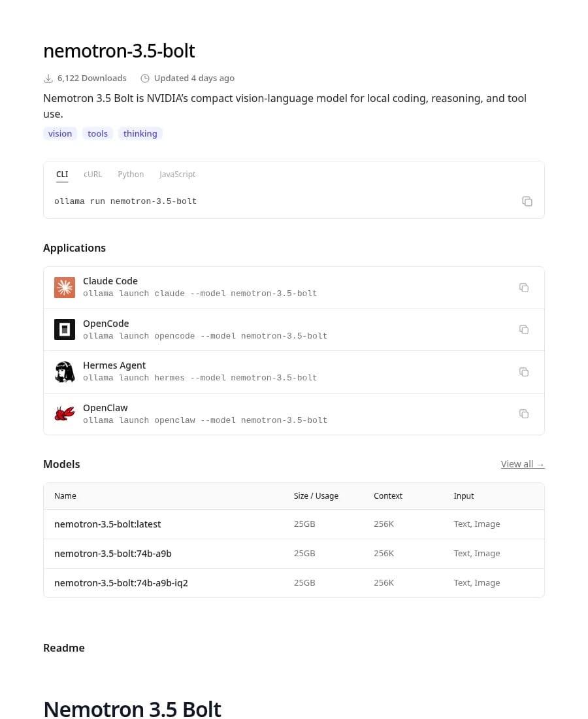Click the OpenCode application title
Image resolution: width=588 pixels, height=719 pixels.
[106, 324]
